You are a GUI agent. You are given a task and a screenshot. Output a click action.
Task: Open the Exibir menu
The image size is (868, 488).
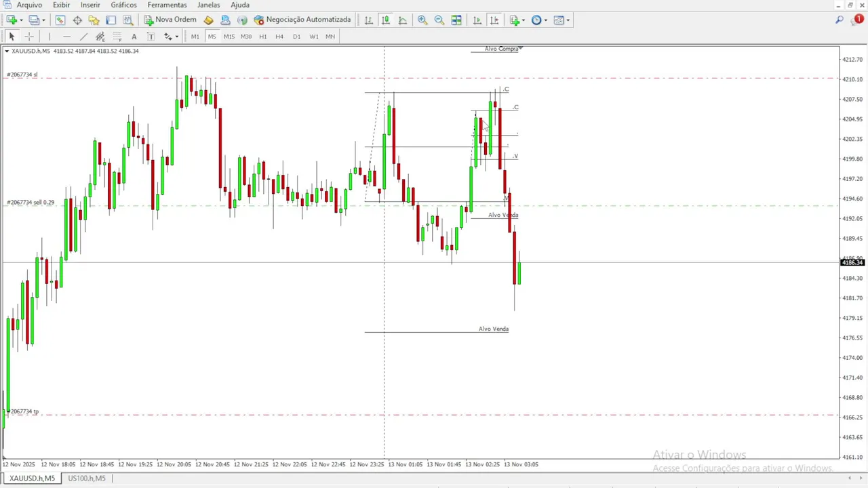[61, 5]
